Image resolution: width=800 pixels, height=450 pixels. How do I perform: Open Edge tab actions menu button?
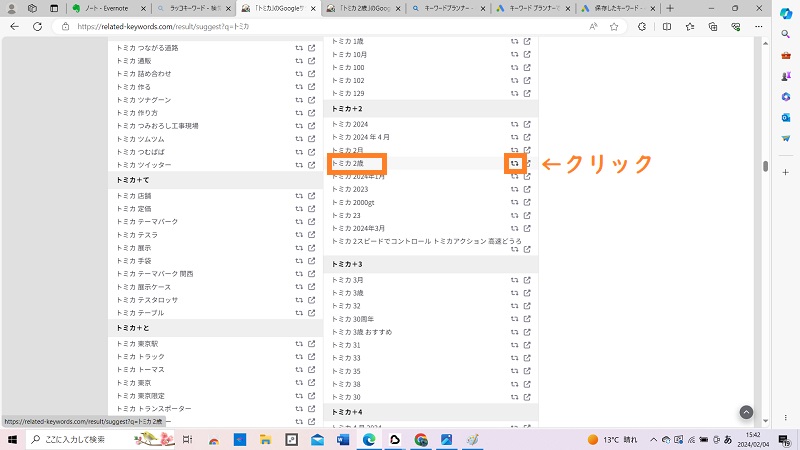[54, 9]
